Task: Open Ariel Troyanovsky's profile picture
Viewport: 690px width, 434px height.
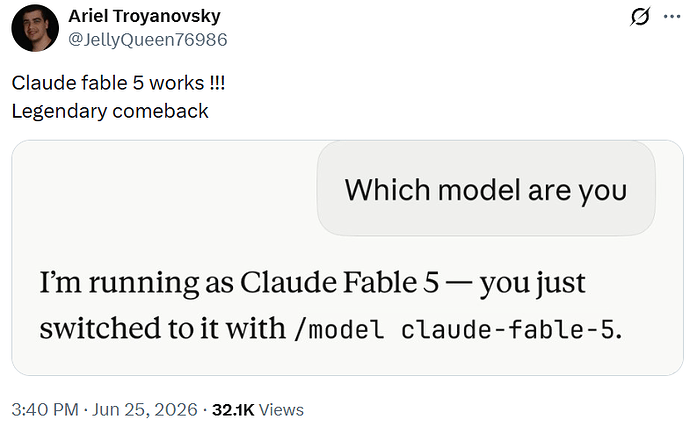Action: point(35,28)
